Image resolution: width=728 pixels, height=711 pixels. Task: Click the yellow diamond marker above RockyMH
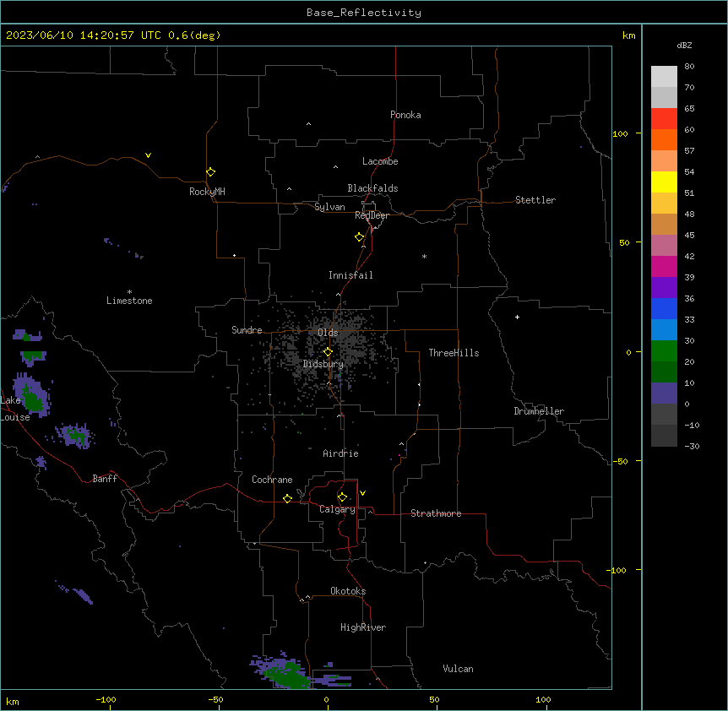tap(210, 172)
